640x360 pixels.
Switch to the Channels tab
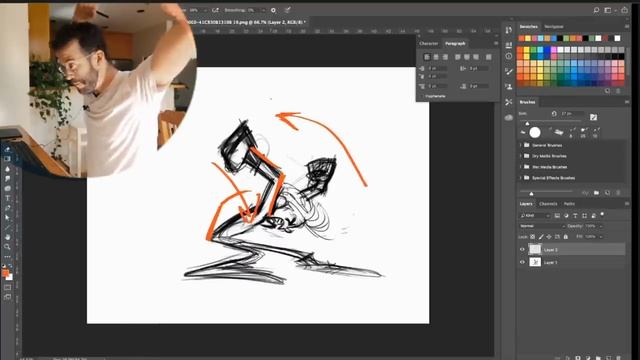click(548, 204)
